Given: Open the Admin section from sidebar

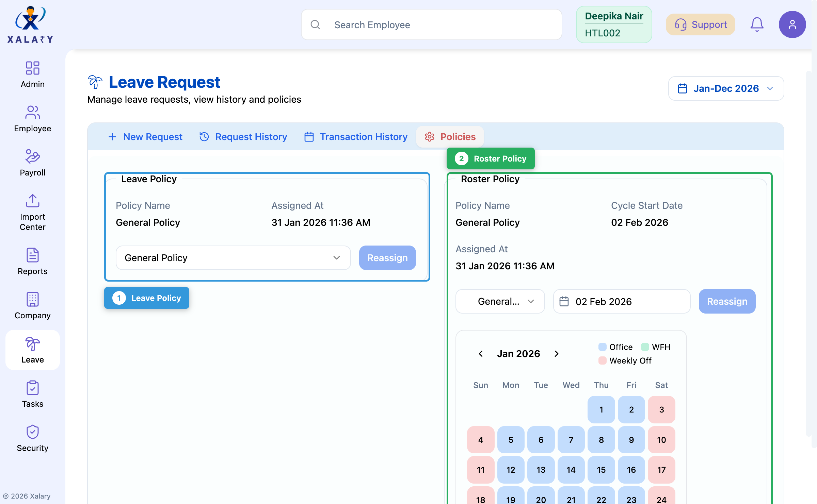Looking at the screenshot, I should point(32,74).
